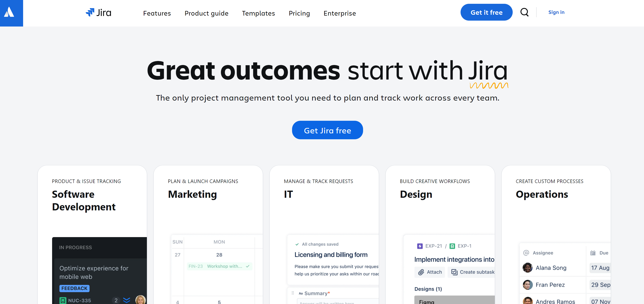Click the Design card EXP-21 purple icon
Viewport: 644px width, 304px height.
point(420,246)
